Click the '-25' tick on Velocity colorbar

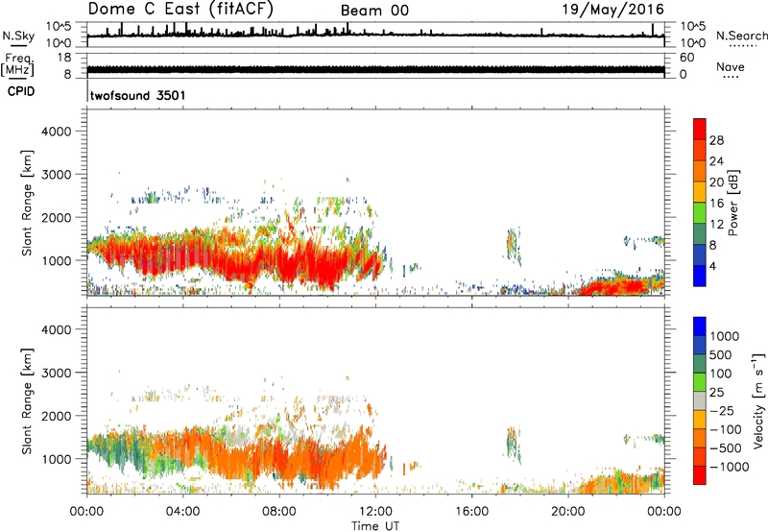point(720,410)
